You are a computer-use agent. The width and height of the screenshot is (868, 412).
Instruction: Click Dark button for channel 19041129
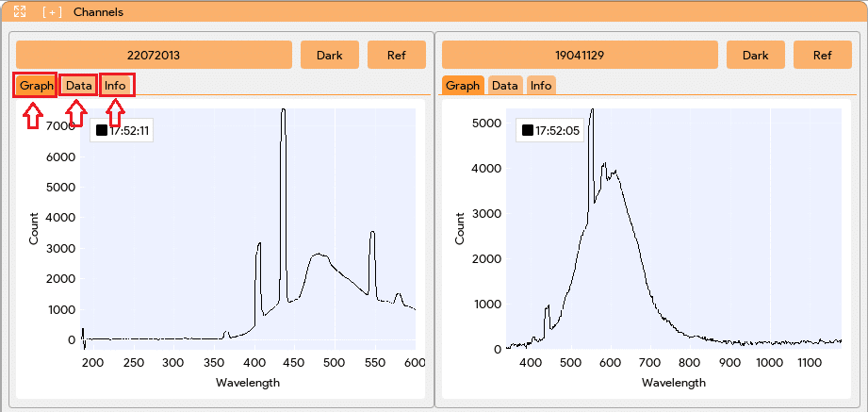click(756, 55)
